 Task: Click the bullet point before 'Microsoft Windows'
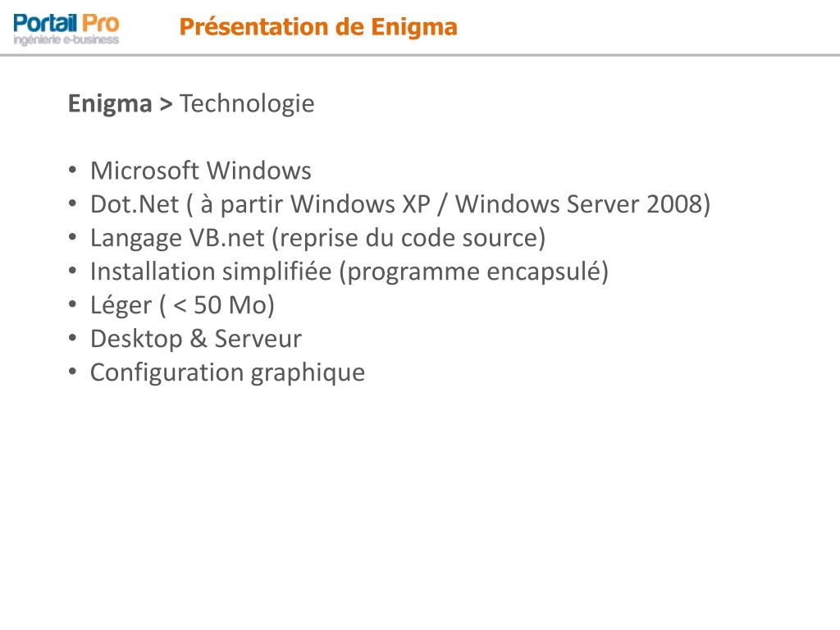pos(73,171)
